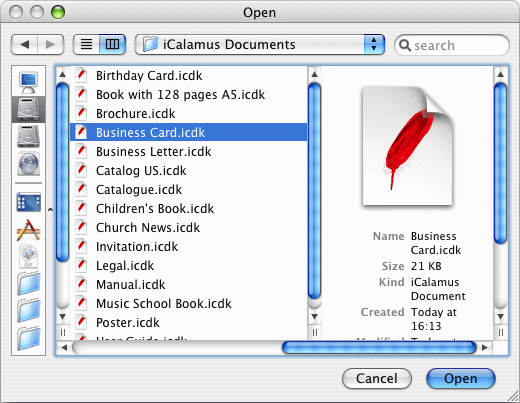Open the second blue folder in sidebar
This screenshot has height=403, width=520.
[x=29, y=310]
